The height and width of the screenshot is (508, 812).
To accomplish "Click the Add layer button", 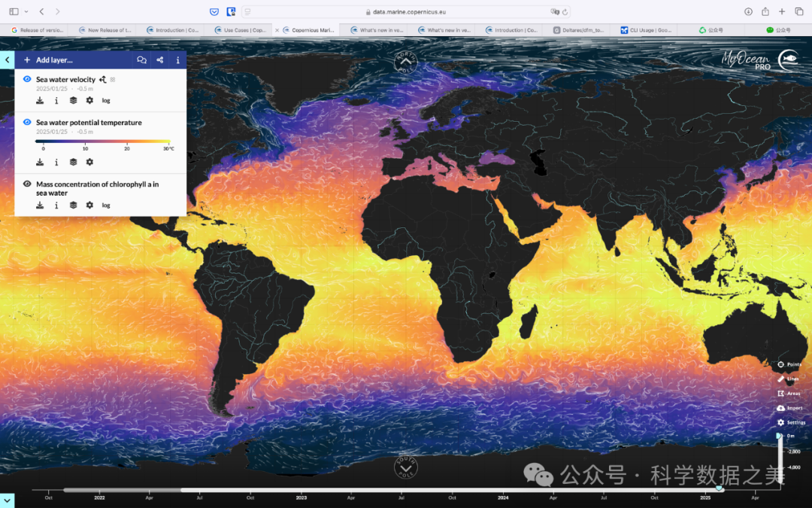I will [x=49, y=60].
